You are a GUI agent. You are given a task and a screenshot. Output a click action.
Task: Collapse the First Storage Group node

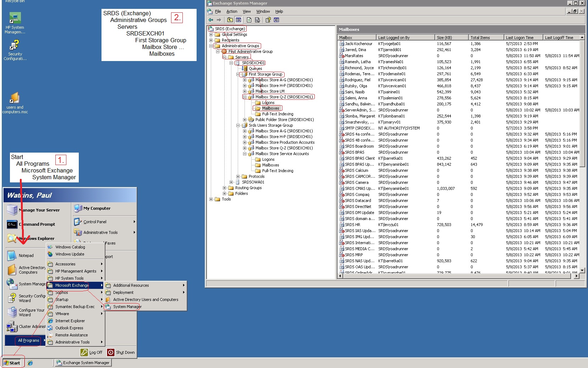coord(238,75)
